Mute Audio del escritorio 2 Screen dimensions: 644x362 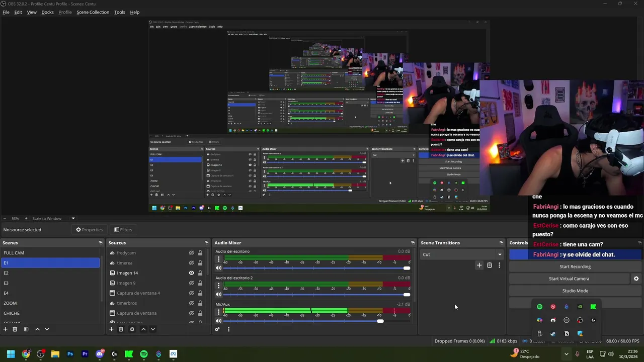tap(218, 295)
